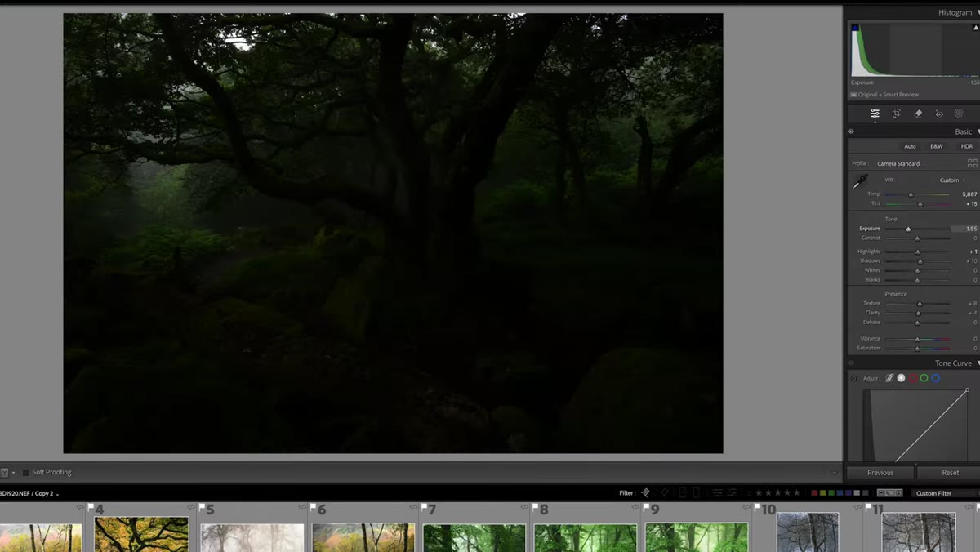Adjust the Shadows slider handle
Viewport: 980px width, 552px height.
pos(920,261)
